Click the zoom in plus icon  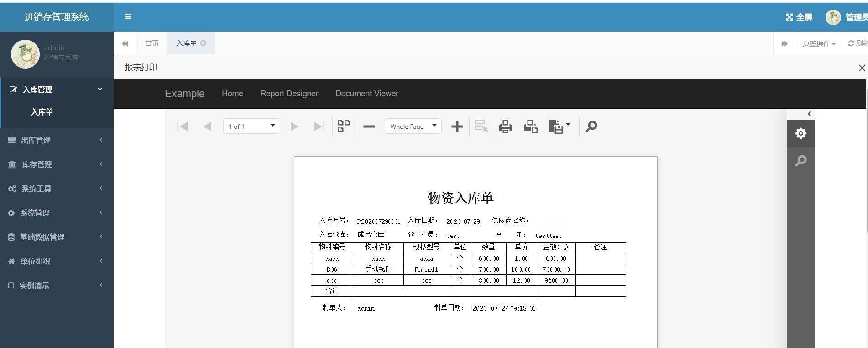(457, 127)
